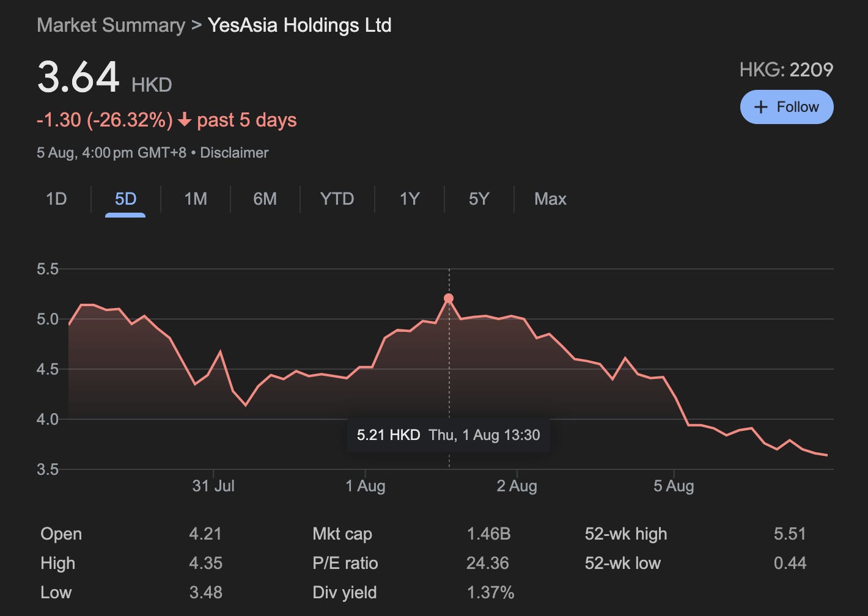Select the 5D range tab
Image resolution: width=868 pixels, height=616 pixels.
click(x=125, y=199)
